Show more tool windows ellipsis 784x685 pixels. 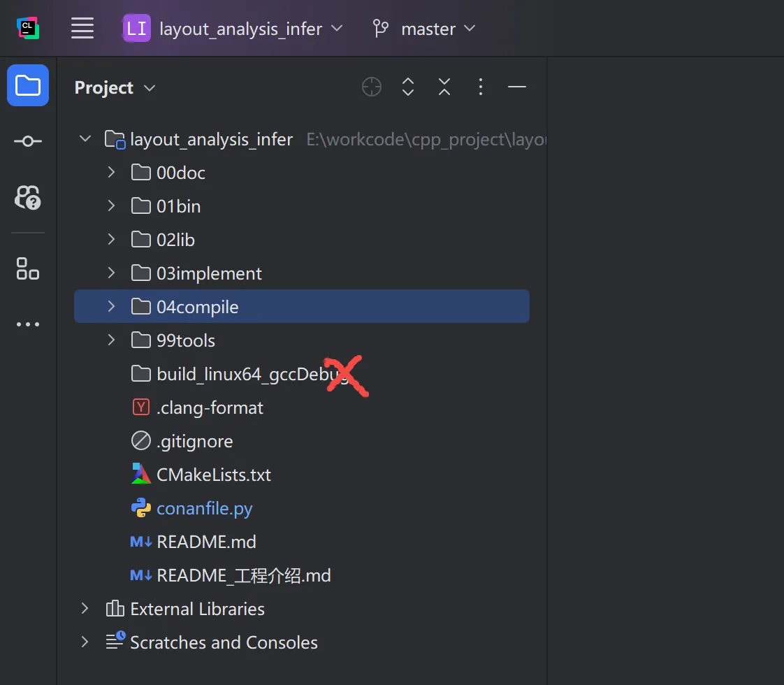coord(28,324)
